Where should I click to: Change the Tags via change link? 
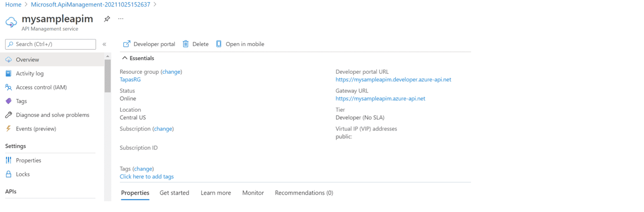(143, 169)
